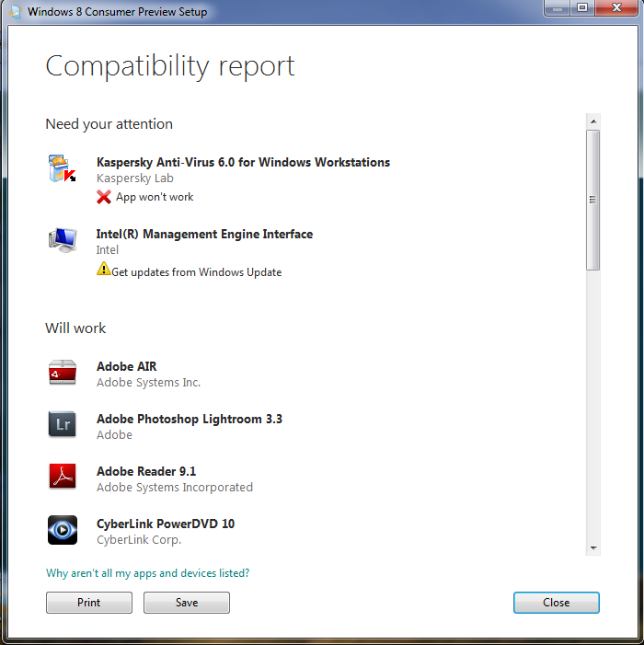
Task: Open 'Why aren't all my apps and devices listed?' link
Action: coord(147,573)
